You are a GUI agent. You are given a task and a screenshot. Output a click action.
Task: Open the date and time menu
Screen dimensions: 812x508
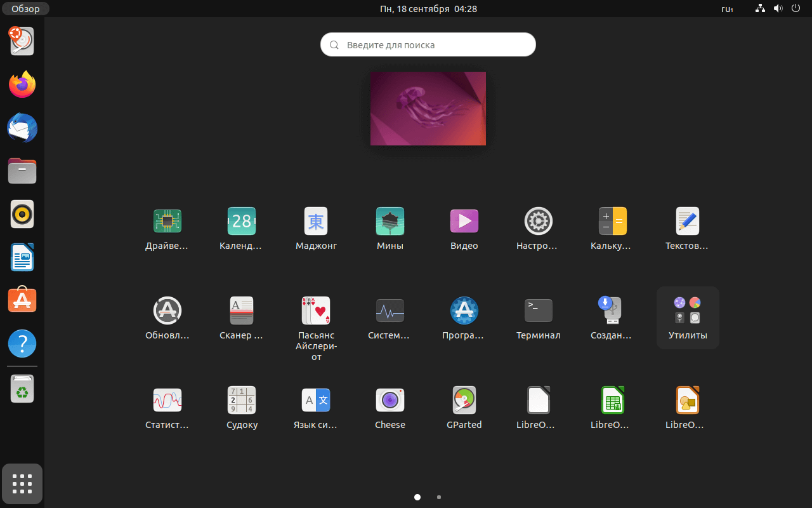(428, 9)
